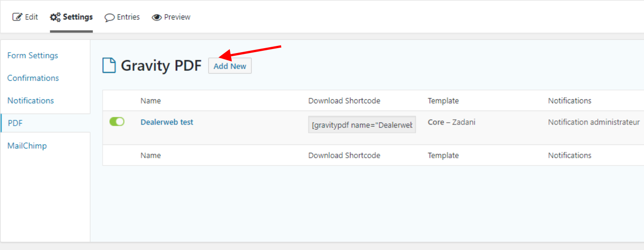
Task: Go to the Entries tab label
Action: pos(129,17)
